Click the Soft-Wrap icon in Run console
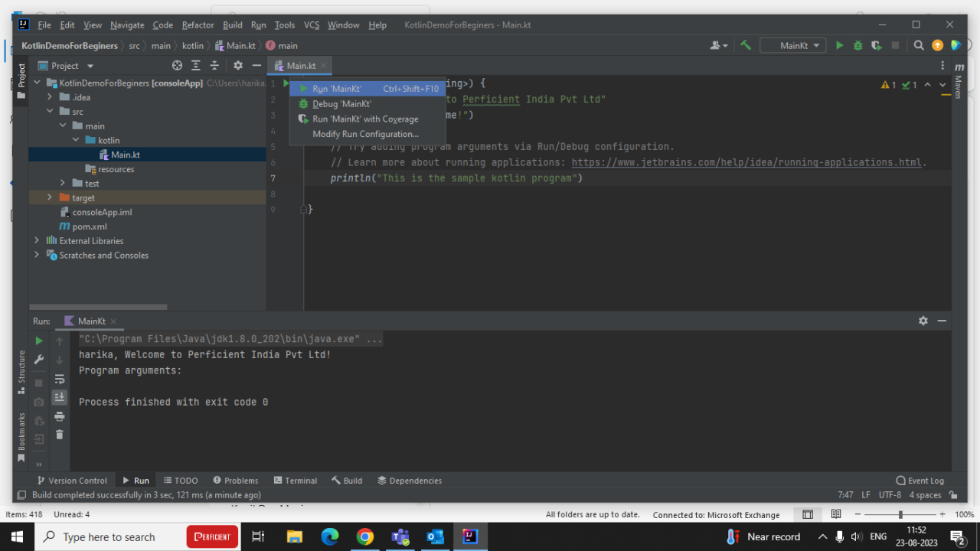Image resolution: width=980 pixels, height=551 pixels. 60,378
